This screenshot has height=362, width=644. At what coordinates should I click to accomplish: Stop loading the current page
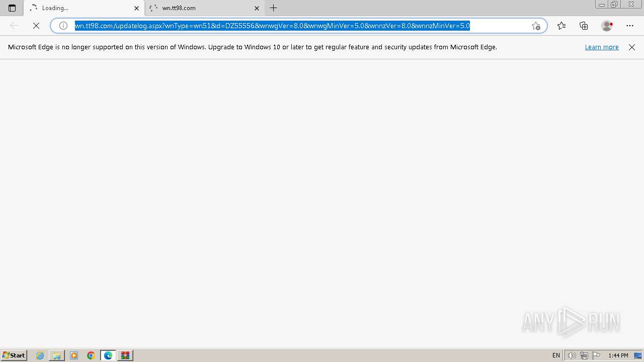(x=36, y=26)
